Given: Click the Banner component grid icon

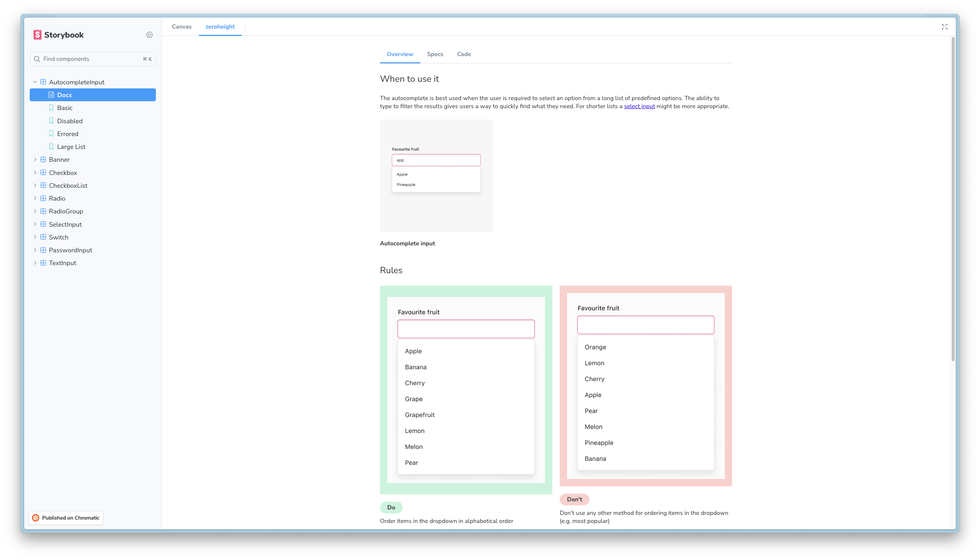Looking at the screenshot, I should (x=43, y=160).
